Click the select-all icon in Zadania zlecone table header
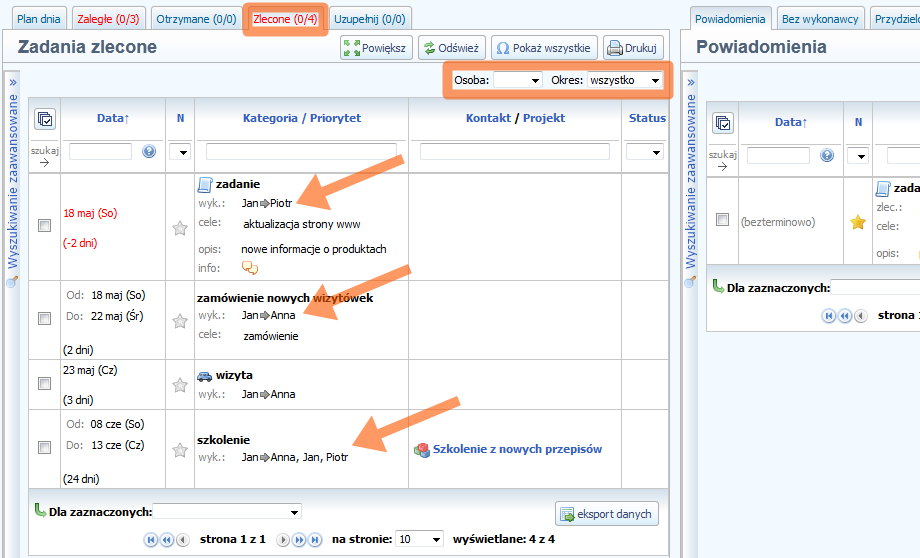This screenshot has height=558, width=920. (45, 119)
